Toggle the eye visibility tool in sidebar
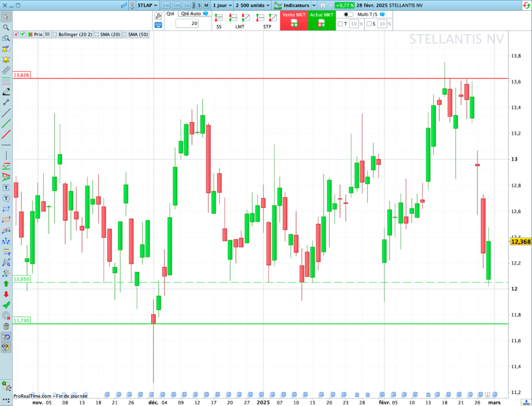Image resolution: width=532 pixels, height=406 pixels. pyautogui.click(x=6, y=347)
